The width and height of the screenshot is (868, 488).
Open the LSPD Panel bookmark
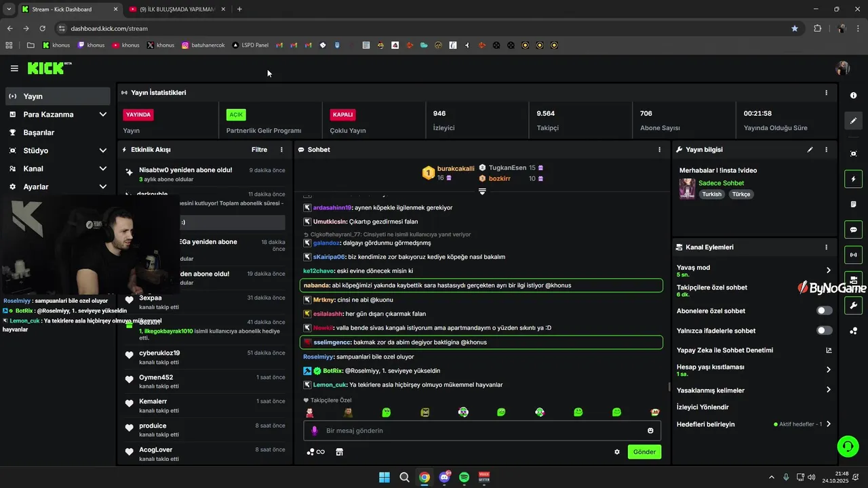tap(250, 45)
